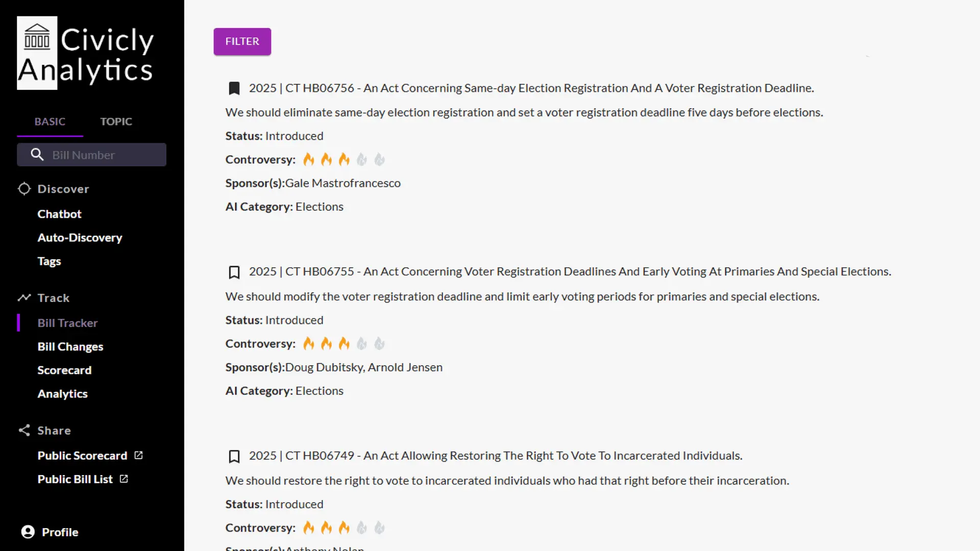
Task: Open the FILTER options
Action: click(242, 41)
